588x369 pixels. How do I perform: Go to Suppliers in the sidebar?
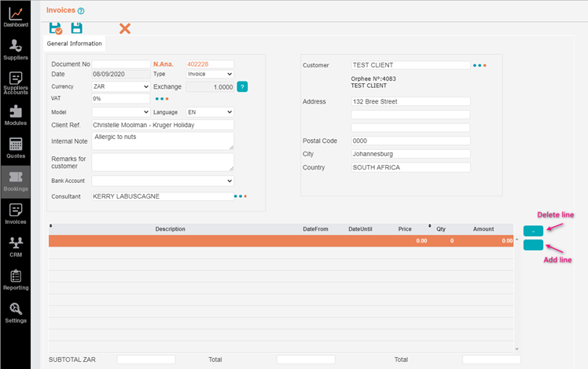click(x=16, y=49)
